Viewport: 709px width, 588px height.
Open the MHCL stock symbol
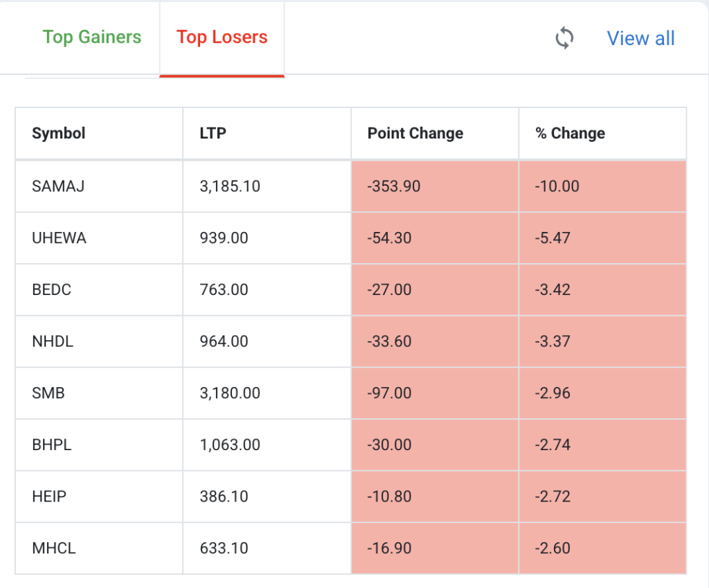[53, 549]
